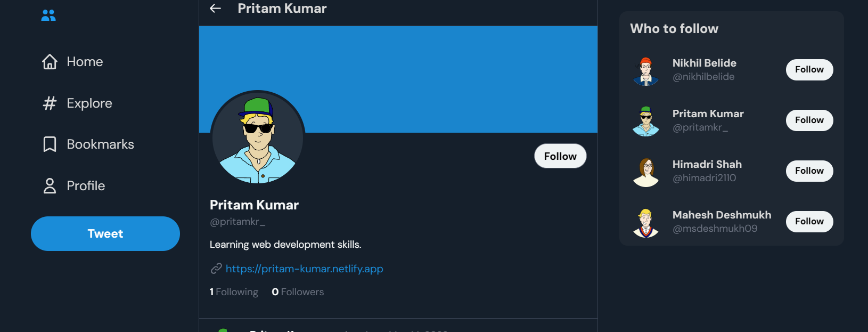Click Nikhil Belide's avatar in suggestions

(646, 71)
